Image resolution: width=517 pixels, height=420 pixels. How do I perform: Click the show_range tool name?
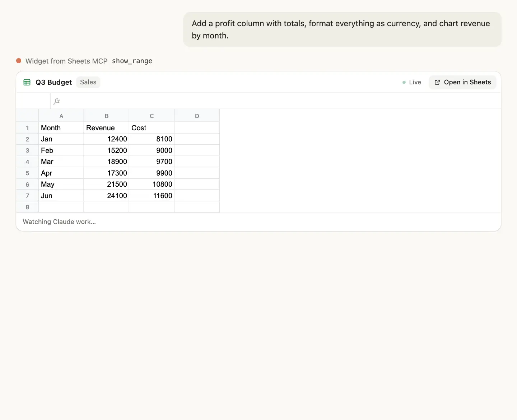(x=132, y=61)
